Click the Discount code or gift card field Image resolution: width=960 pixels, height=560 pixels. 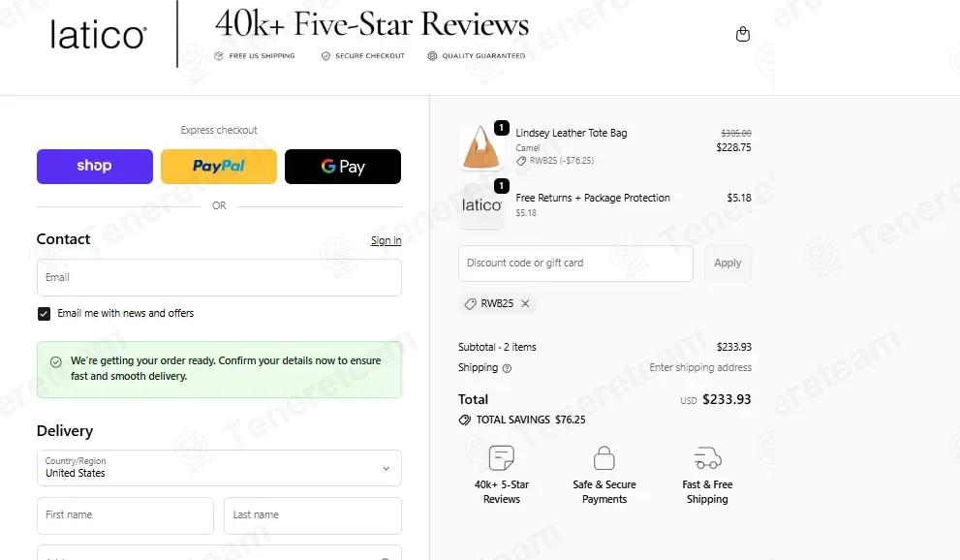(x=575, y=264)
